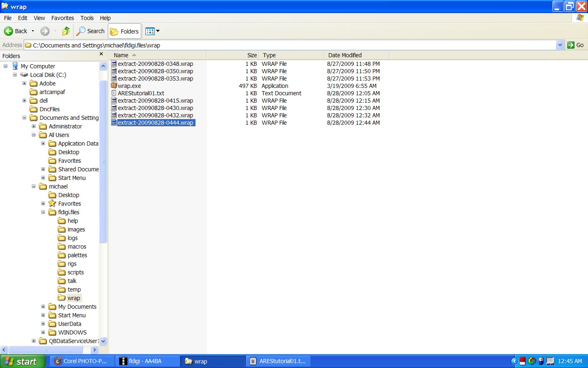Open the Tools menu
The width and height of the screenshot is (588, 368).
pos(87,18)
